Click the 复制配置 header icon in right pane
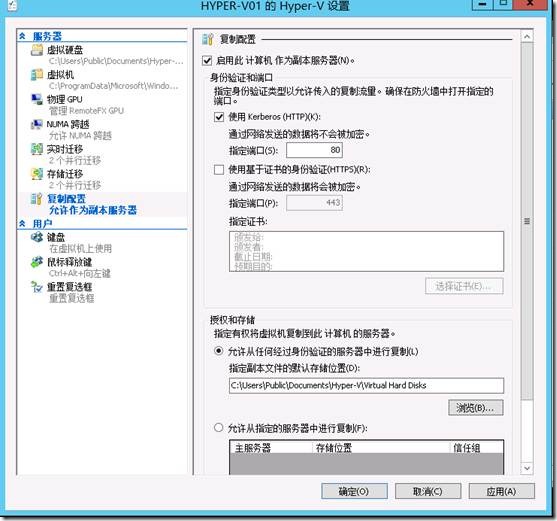Viewport: 557px width, 521px height. (x=208, y=39)
